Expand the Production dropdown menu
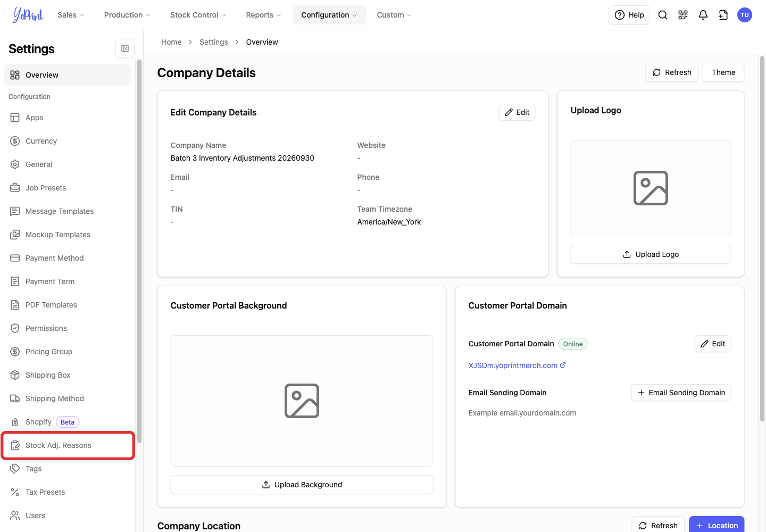 click(x=127, y=15)
